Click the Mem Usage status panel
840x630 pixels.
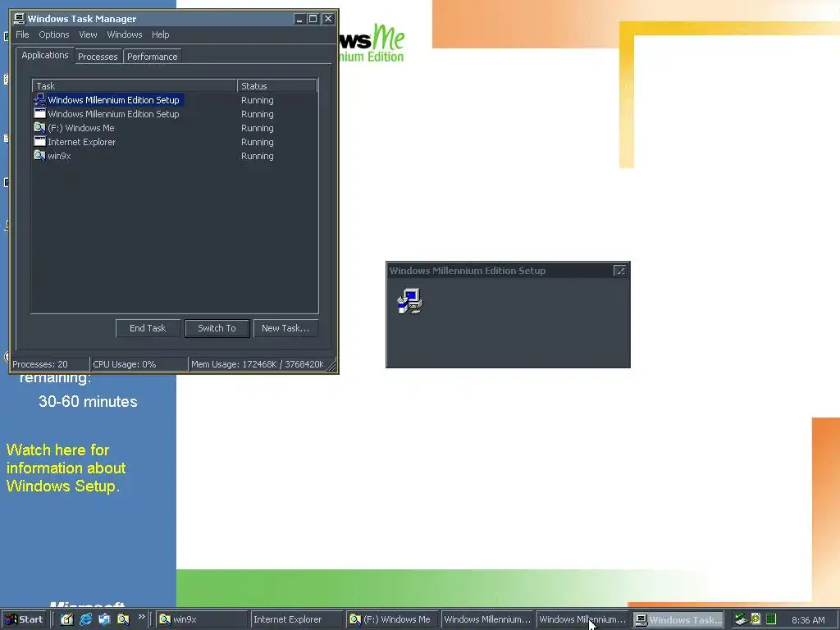258,364
